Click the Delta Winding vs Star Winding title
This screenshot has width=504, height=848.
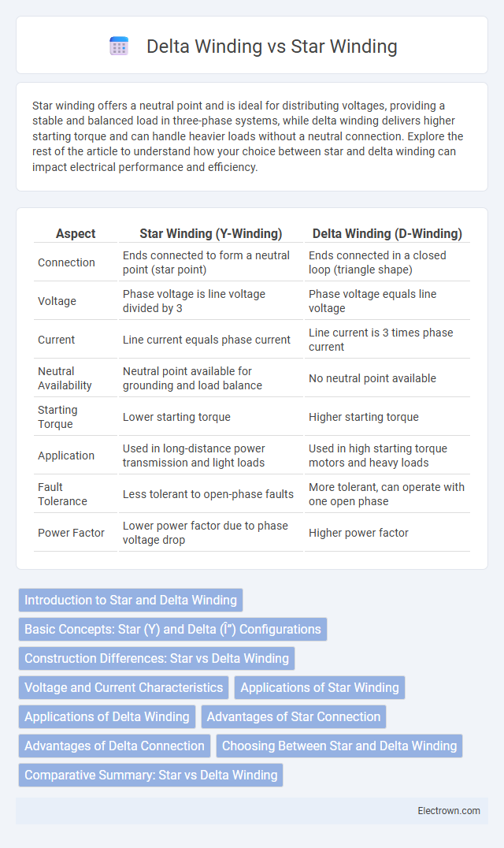tap(272, 46)
